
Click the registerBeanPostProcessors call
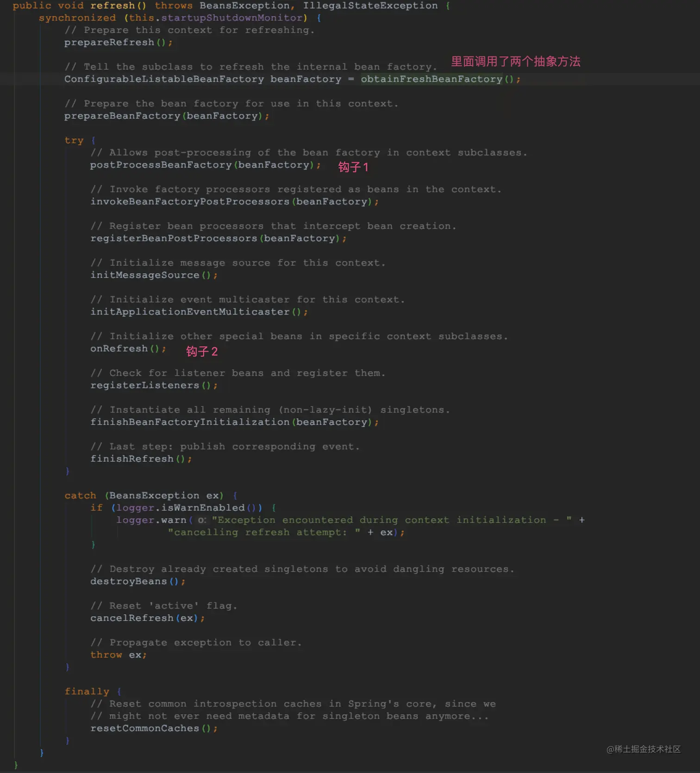218,238
